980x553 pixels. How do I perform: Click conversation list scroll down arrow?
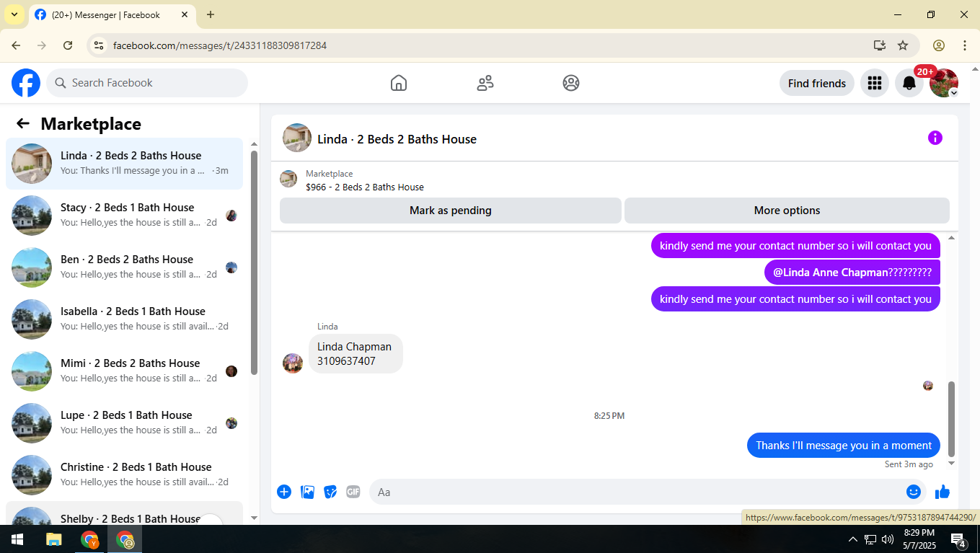254,518
